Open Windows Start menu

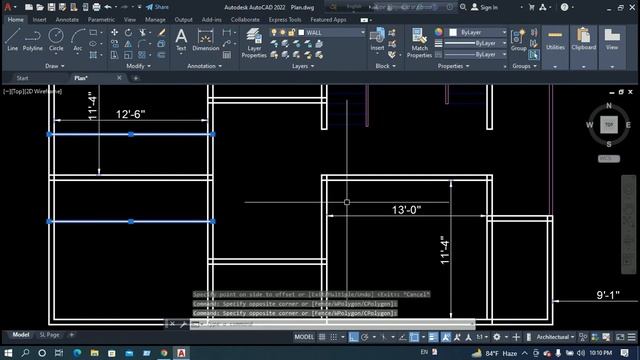pyautogui.click(x=8, y=353)
